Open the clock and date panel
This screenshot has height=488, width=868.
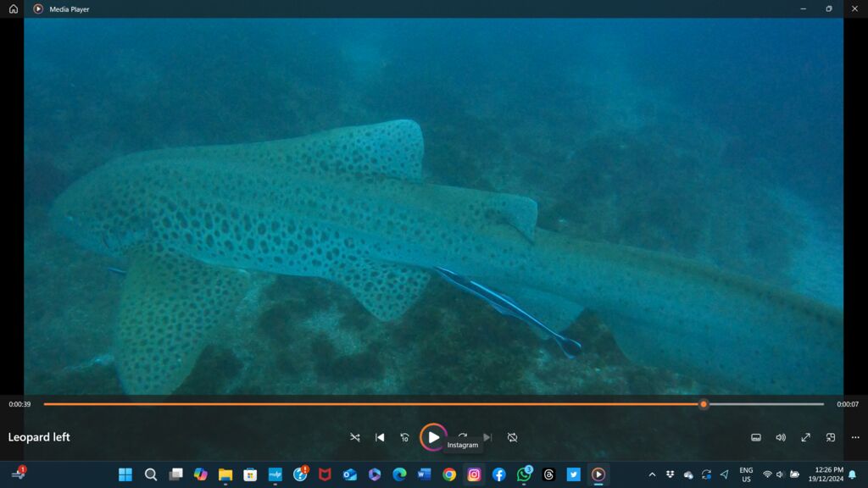coord(828,474)
